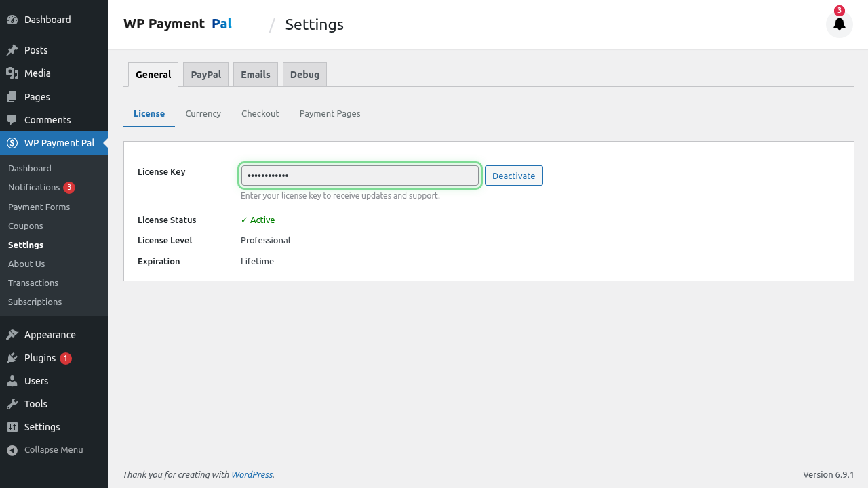868x488 pixels.
Task: Collapse the admin sidebar menu
Action: [x=45, y=450]
